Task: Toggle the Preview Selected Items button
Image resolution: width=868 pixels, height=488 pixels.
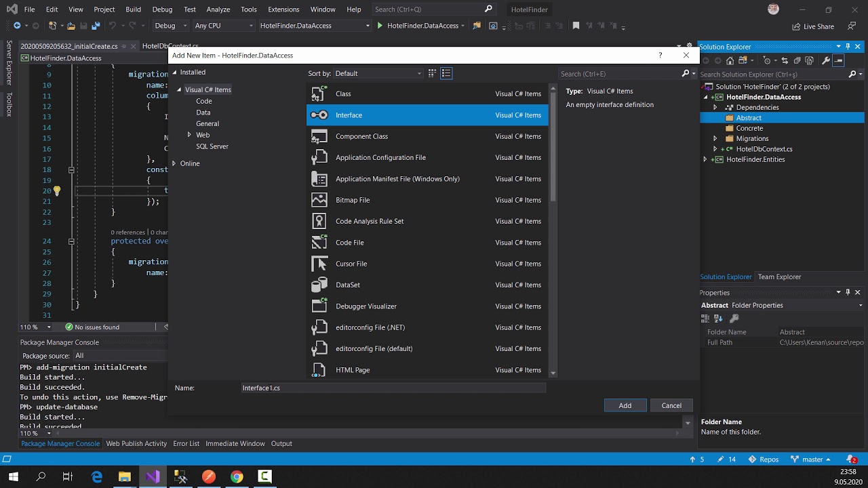Action: coord(838,60)
